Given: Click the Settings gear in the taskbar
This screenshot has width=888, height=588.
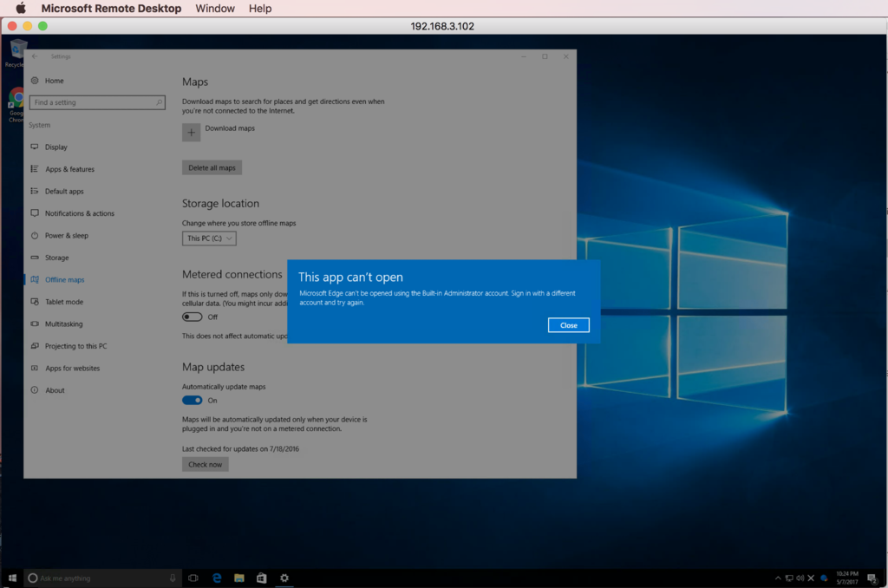Looking at the screenshot, I should click(x=284, y=578).
